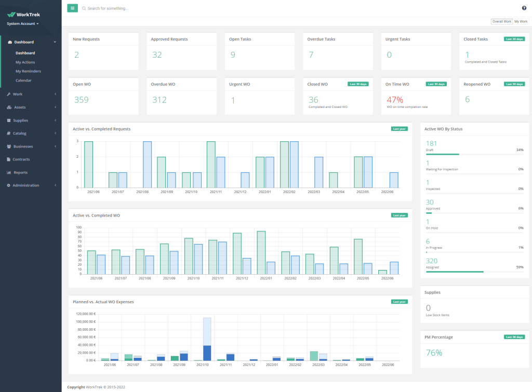
Task: Open the help question mark icon
Action: click(524, 8)
